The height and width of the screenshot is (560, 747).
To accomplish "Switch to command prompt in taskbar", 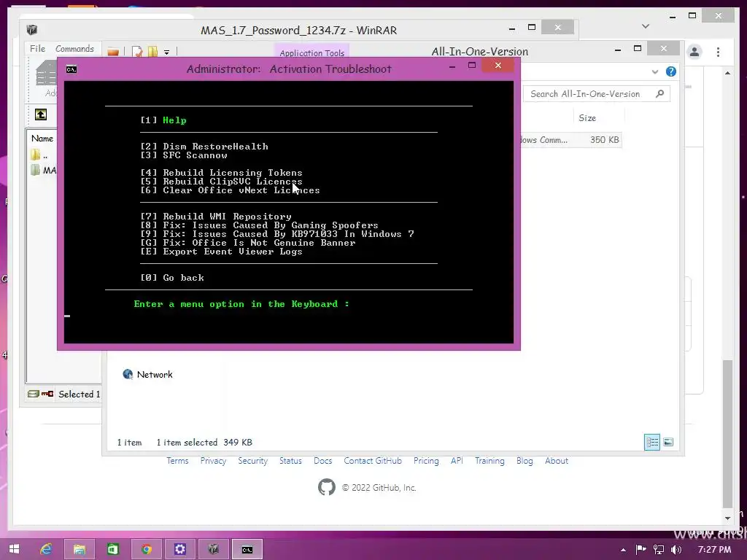I will coord(247,549).
